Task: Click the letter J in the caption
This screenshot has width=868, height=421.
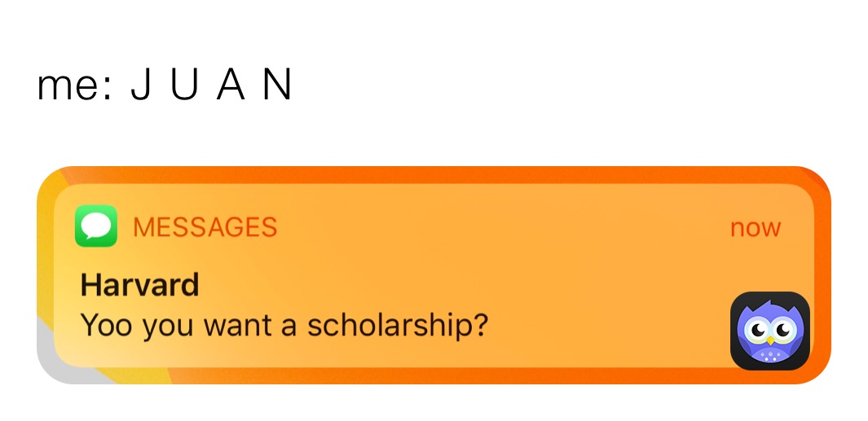Action: pyautogui.click(x=140, y=86)
